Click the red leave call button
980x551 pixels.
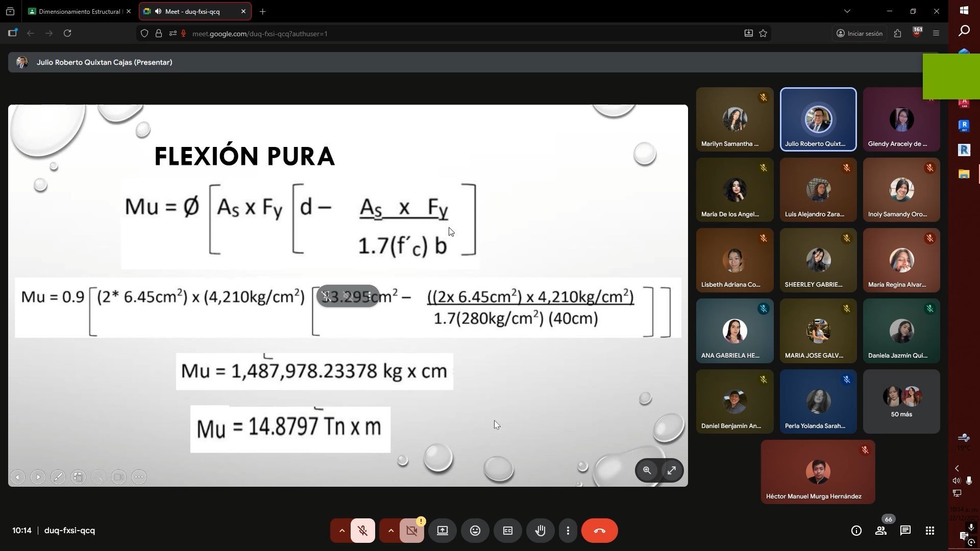pos(599,531)
